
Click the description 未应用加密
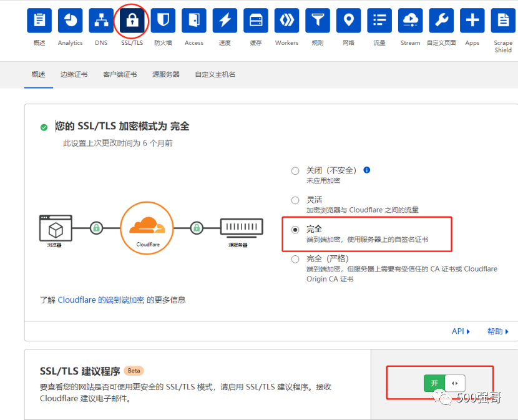tap(323, 180)
